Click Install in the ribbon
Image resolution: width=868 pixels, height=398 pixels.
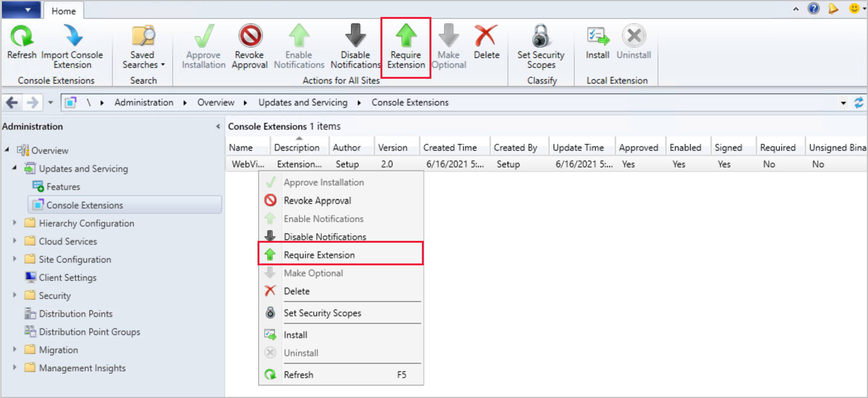click(597, 42)
